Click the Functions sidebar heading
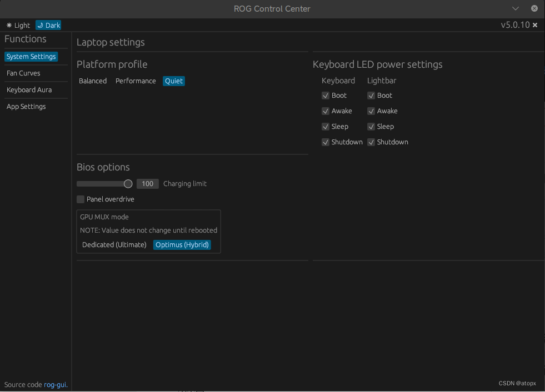The height and width of the screenshot is (392, 545). [x=26, y=39]
